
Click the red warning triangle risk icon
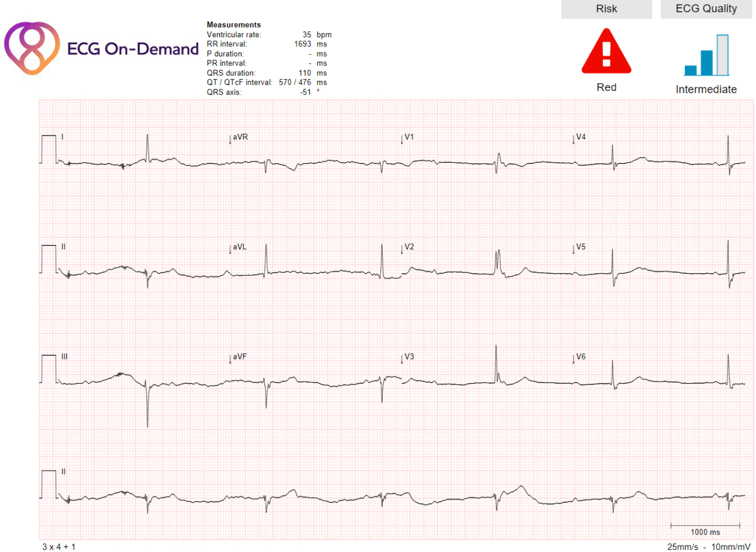coord(606,51)
